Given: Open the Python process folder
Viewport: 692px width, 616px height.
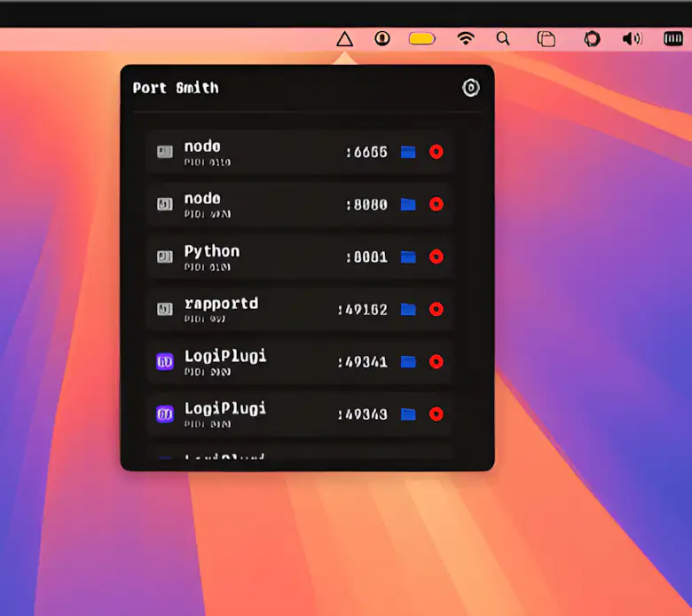Looking at the screenshot, I should [408, 257].
